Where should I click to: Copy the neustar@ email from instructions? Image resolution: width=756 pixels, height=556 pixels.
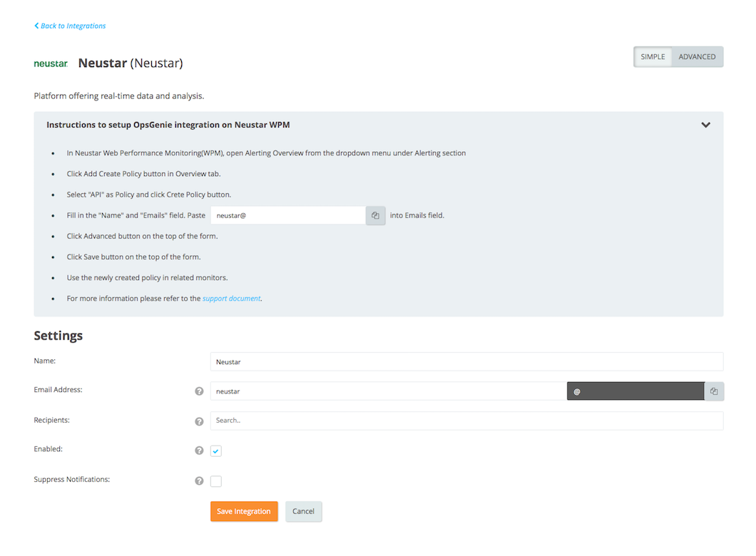[375, 215]
